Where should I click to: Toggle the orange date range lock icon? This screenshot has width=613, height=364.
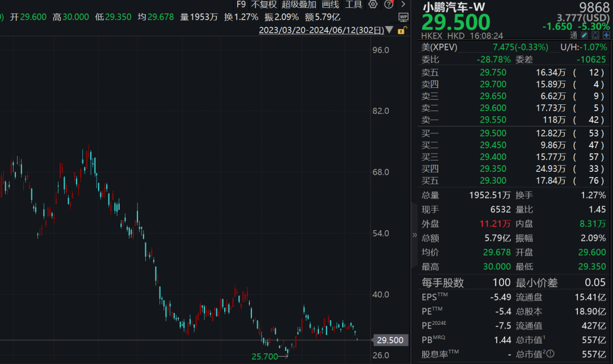(401, 31)
